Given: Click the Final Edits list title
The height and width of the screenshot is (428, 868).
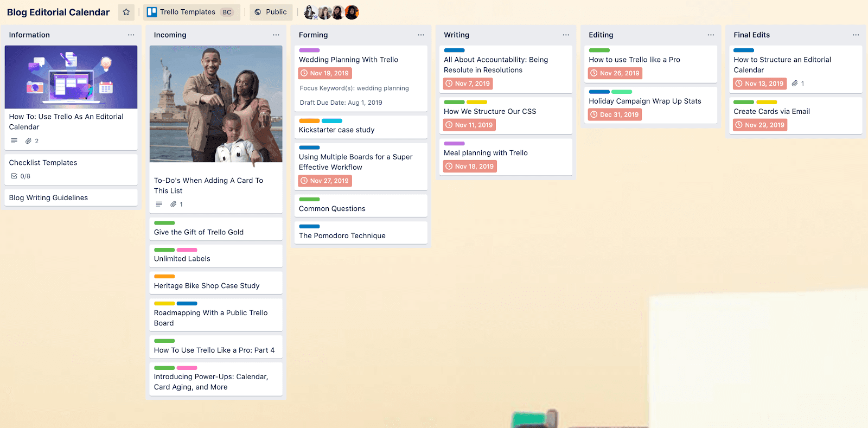Looking at the screenshot, I should 751,35.
